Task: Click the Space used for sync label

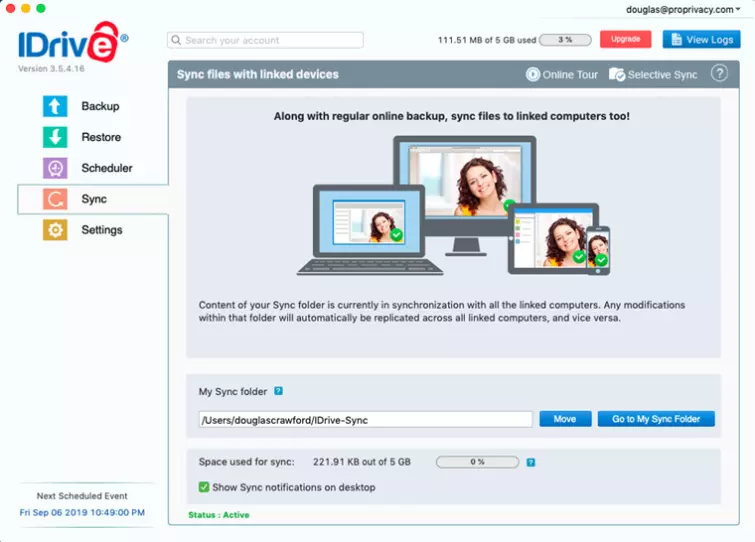Action: coord(247,462)
